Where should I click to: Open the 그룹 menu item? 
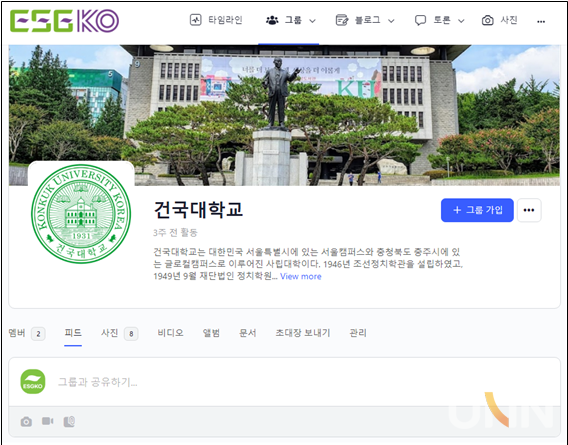coord(291,20)
